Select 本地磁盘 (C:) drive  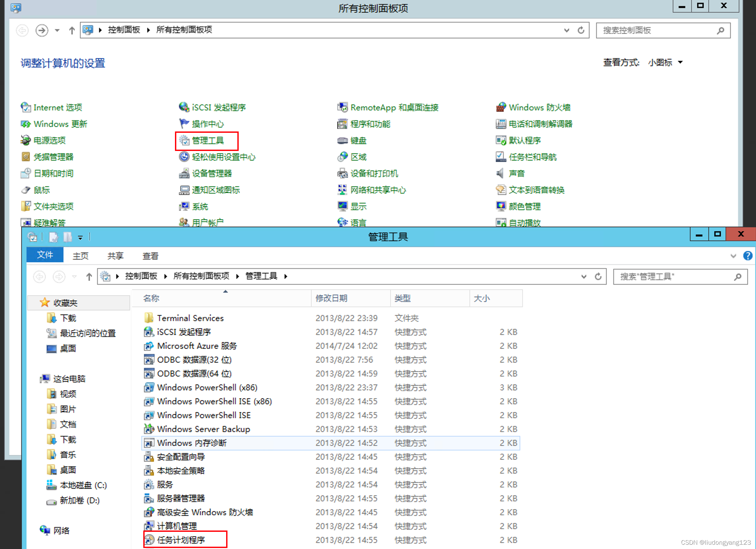(x=77, y=485)
